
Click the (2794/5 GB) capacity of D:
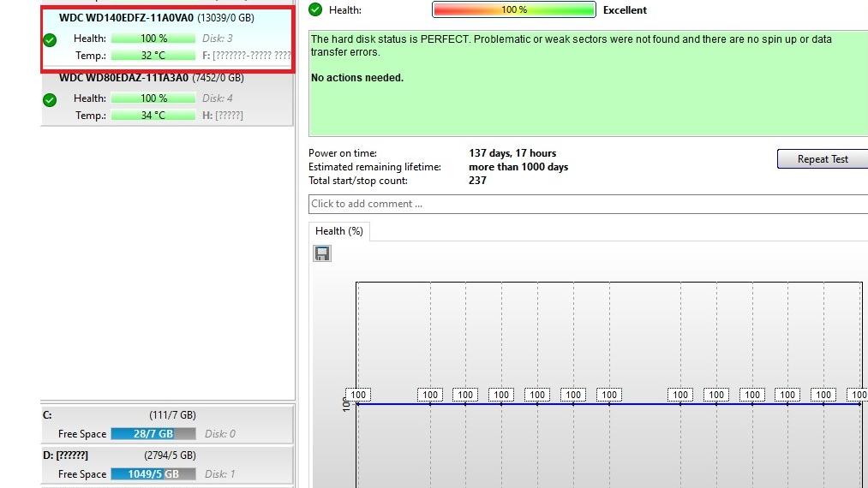pos(170,455)
